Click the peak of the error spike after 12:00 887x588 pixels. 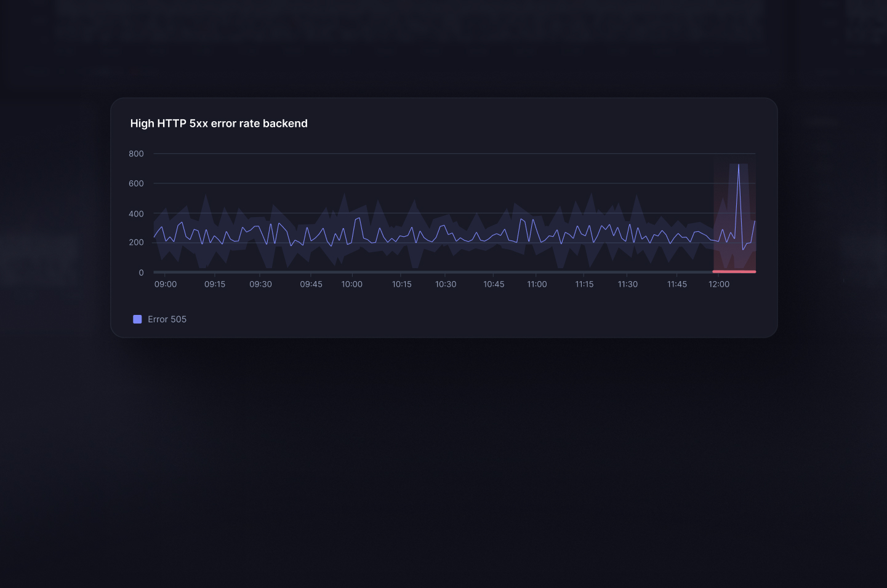pos(739,165)
